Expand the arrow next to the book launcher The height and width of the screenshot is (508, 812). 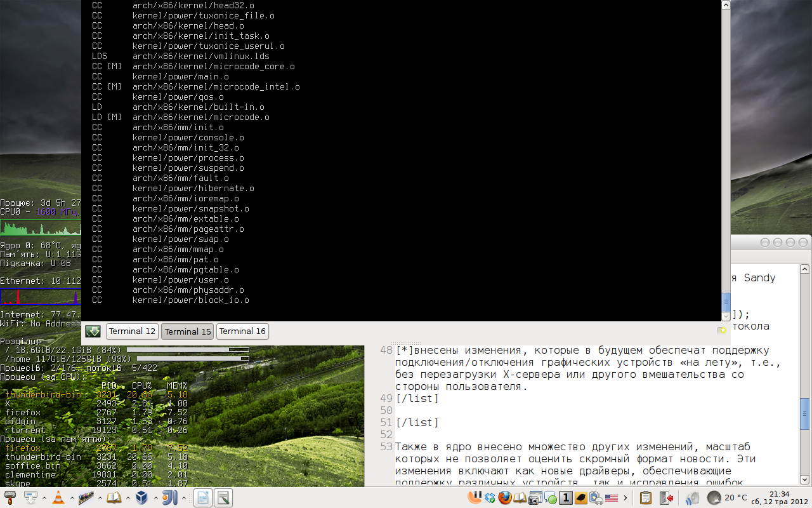[127, 498]
